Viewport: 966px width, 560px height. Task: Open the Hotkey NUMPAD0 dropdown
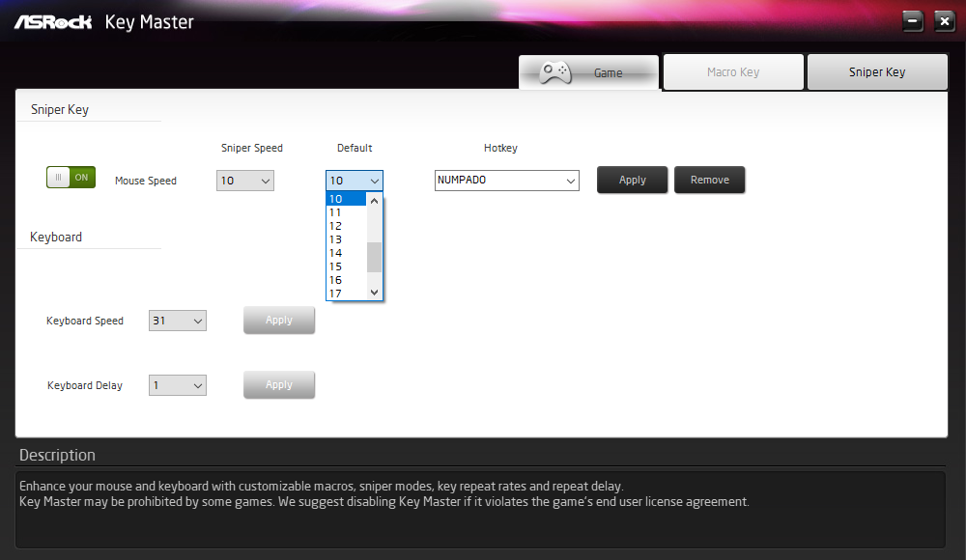coord(506,181)
